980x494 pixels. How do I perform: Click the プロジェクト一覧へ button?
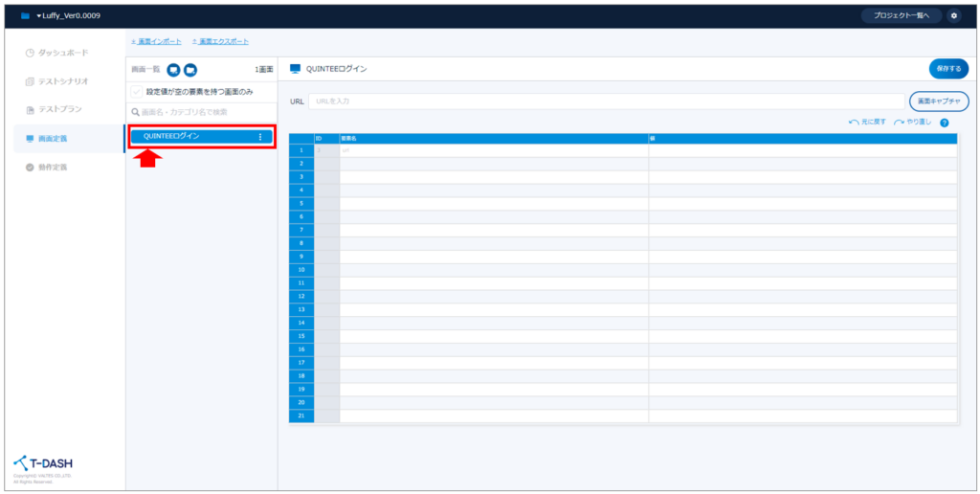coord(901,16)
